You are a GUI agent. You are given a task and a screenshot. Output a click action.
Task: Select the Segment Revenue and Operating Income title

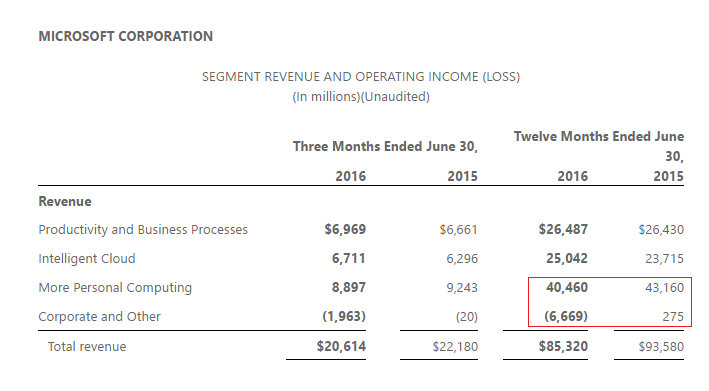(x=361, y=77)
